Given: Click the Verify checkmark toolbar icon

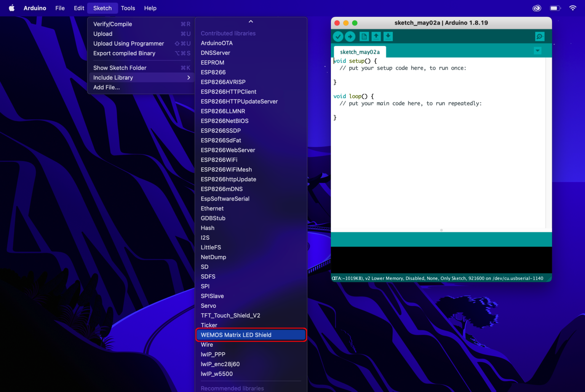Looking at the screenshot, I should tap(338, 37).
